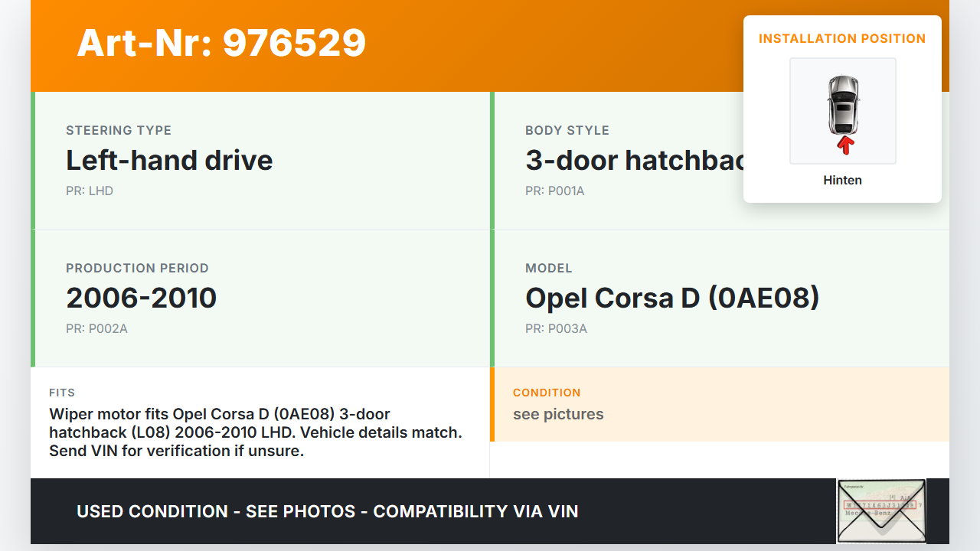
Task: Click the 'FITS' section label
Action: tap(62, 393)
